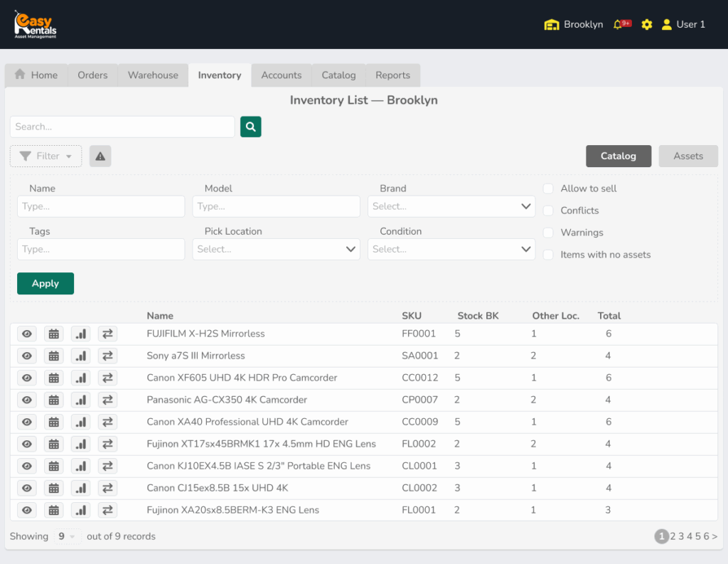This screenshot has height=564, width=728.
Task: Check Items with no assets
Action: pyautogui.click(x=548, y=255)
